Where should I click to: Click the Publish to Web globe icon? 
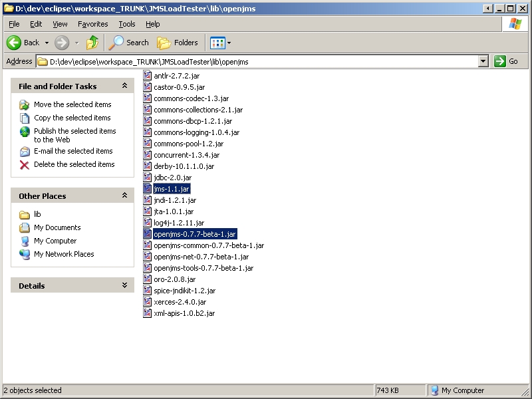25,132
